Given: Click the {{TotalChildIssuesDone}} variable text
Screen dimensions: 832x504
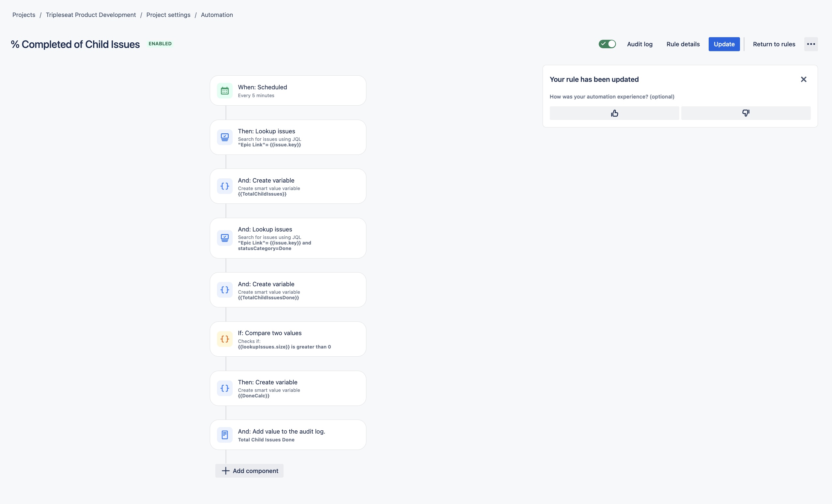Looking at the screenshot, I should pos(269,298).
